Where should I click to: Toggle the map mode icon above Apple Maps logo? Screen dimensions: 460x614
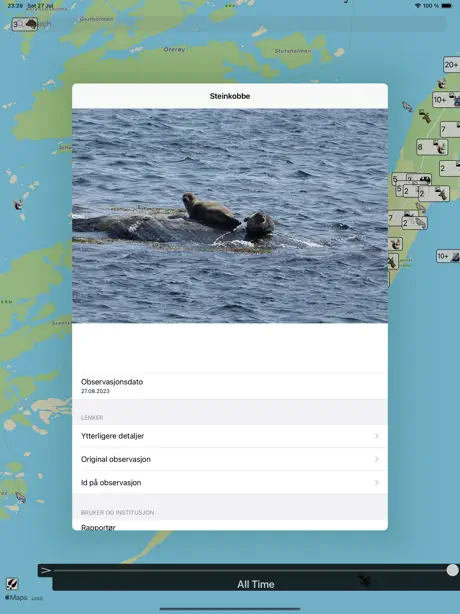coord(12,584)
